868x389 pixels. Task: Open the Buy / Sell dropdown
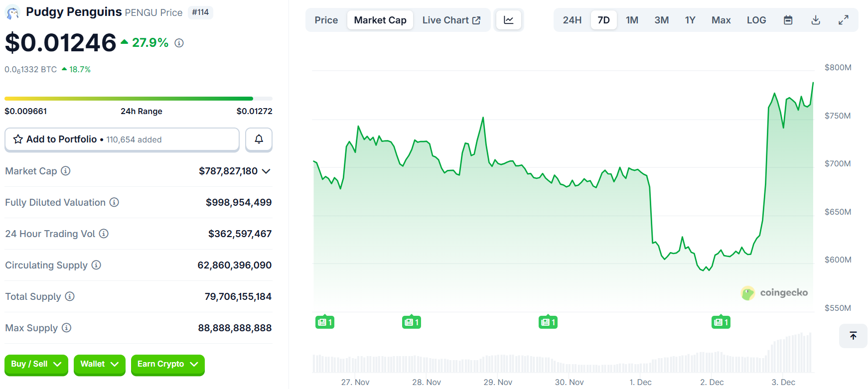(x=36, y=364)
